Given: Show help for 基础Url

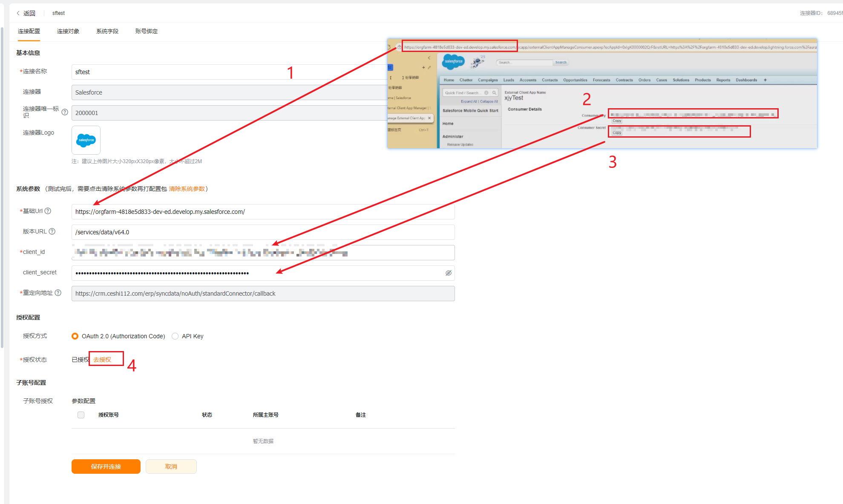Looking at the screenshot, I should pos(48,211).
